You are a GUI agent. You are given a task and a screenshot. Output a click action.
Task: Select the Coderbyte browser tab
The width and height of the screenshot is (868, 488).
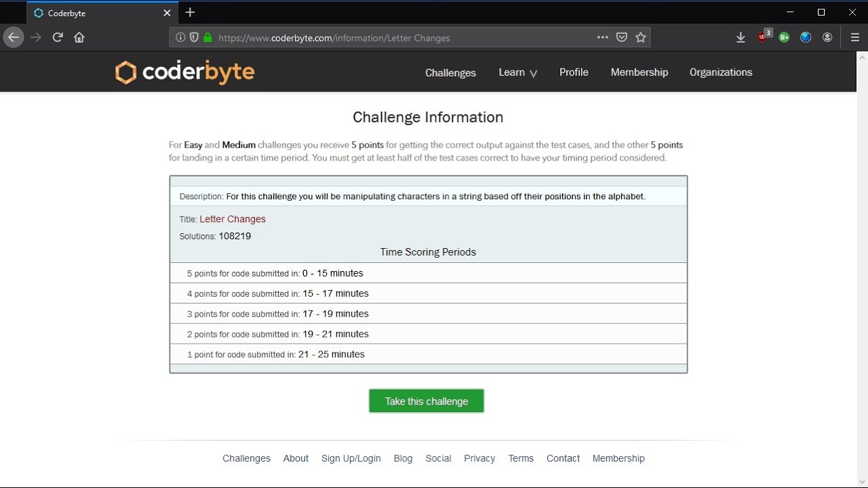[x=103, y=13]
